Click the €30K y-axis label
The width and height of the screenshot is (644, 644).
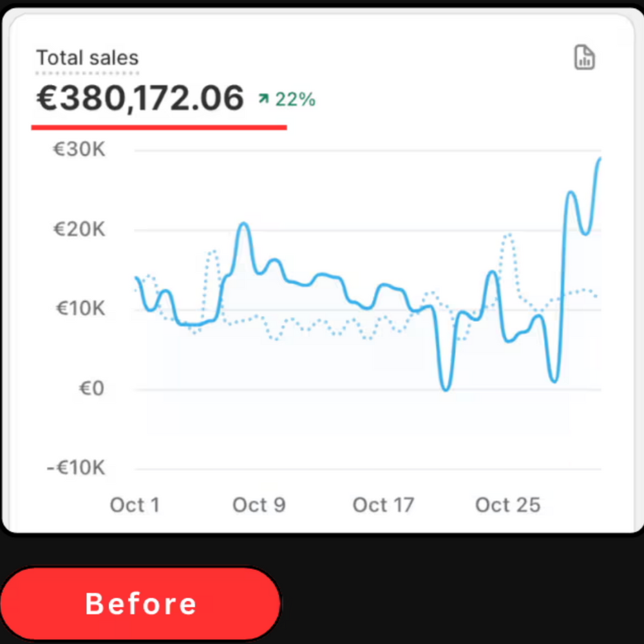79,149
